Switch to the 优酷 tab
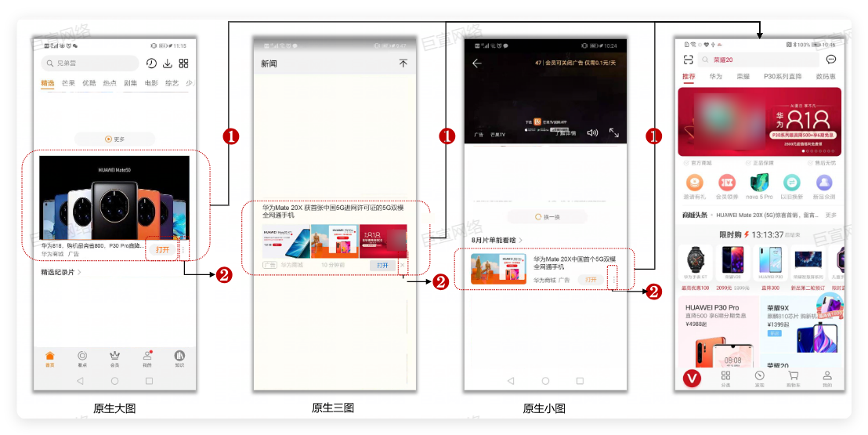 point(89,83)
